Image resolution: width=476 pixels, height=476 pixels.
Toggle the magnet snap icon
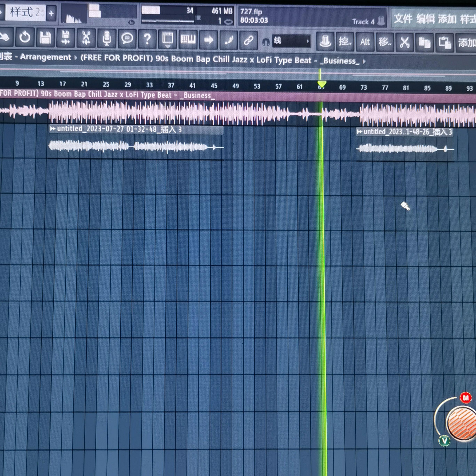click(x=266, y=42)
